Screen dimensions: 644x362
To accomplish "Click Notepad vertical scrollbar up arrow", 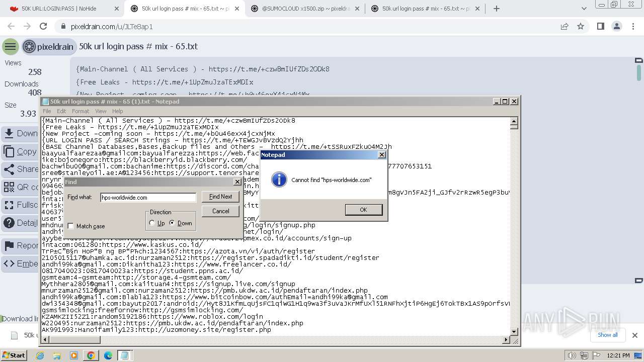I will [x=514, y=121].
